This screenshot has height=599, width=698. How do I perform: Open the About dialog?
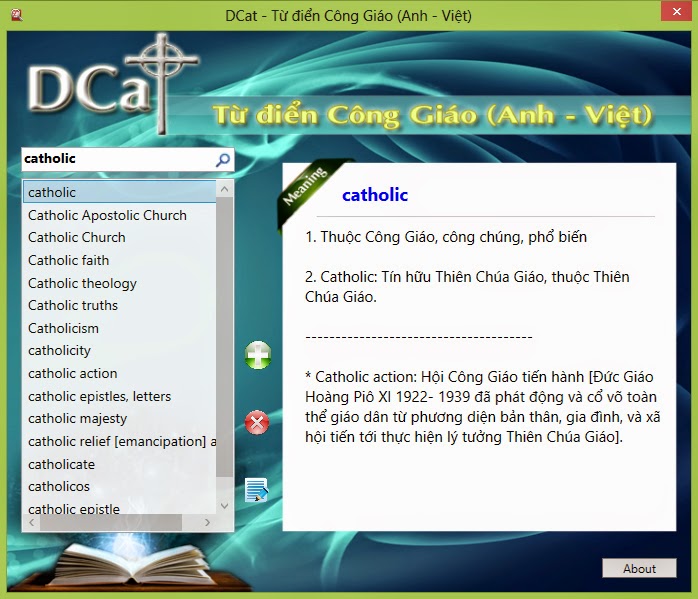(639, 568)
